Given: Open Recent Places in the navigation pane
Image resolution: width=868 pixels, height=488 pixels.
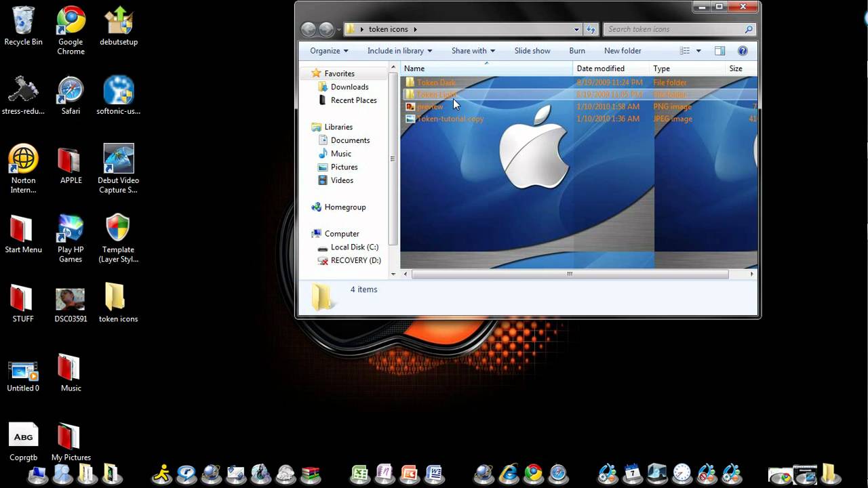Looking at the screenshot, I should [x=353, y=100].
